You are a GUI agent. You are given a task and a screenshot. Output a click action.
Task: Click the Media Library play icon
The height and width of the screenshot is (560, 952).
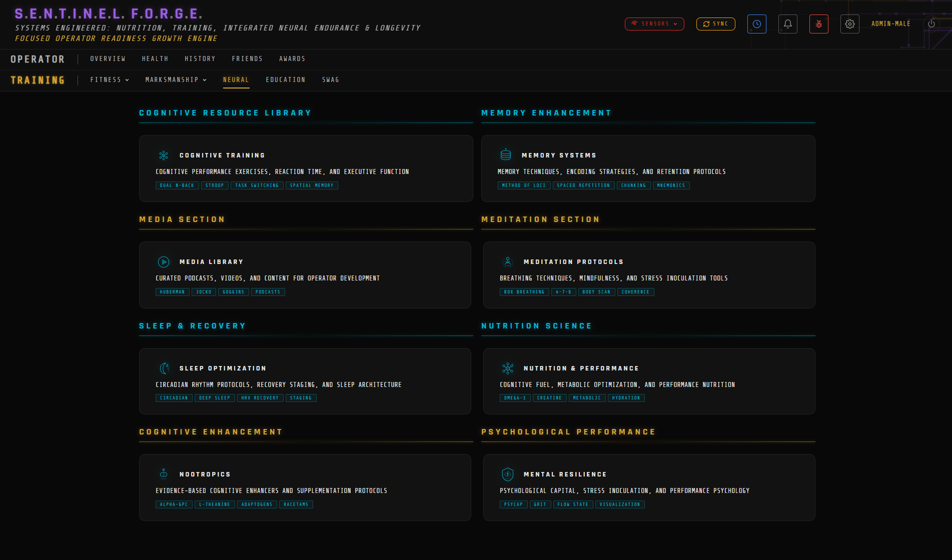tap(164, 261)
